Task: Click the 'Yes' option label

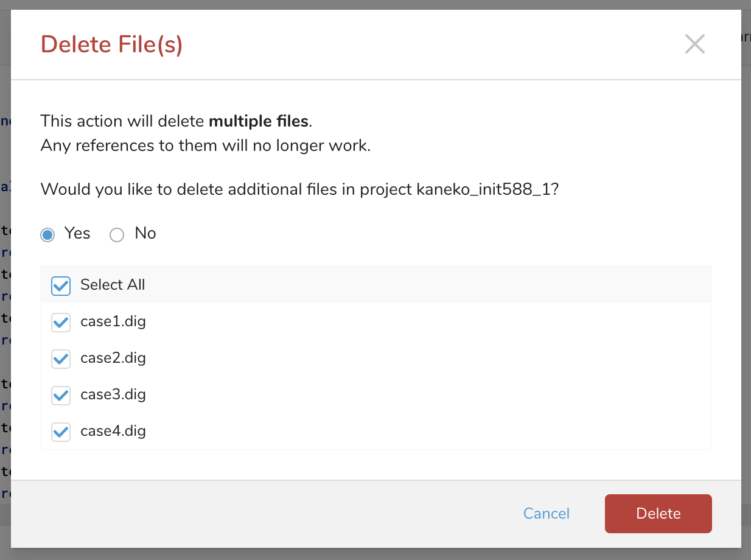Action: click(77, 234)
